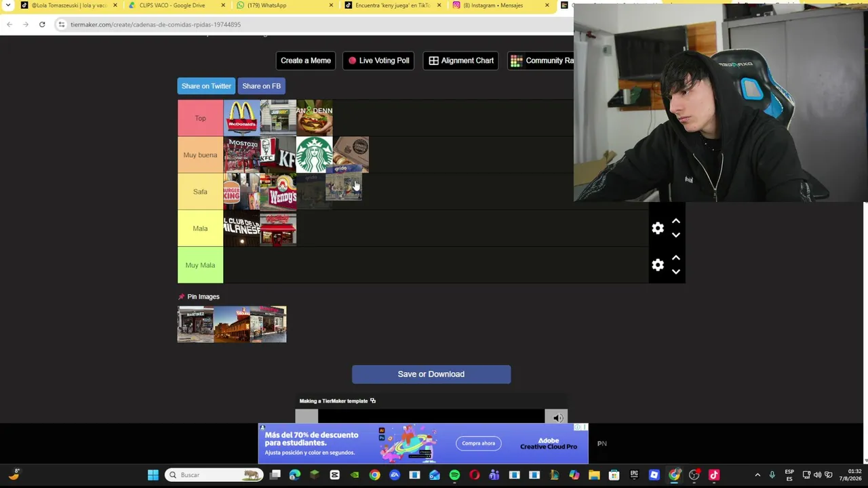868x488 pixels.
Task: Click the Compra ahora button in Adobe ad
Action: click(479, 443)
